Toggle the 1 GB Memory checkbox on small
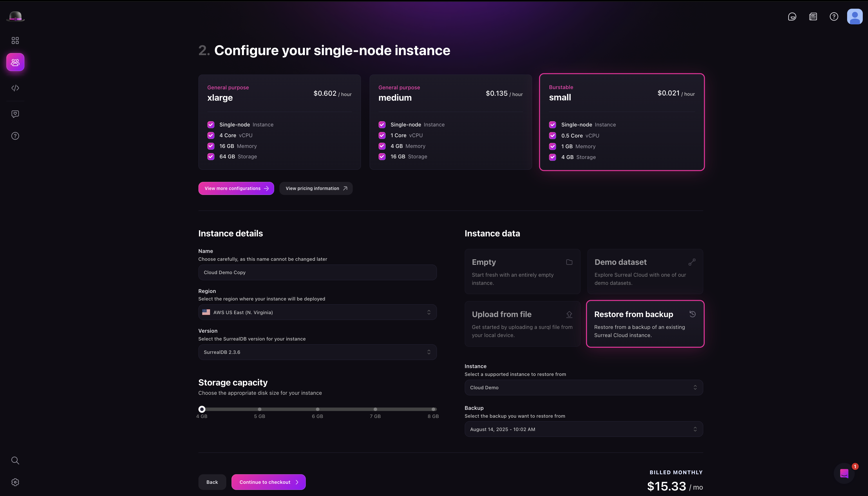Viewport: 868px width, 496px height. (x=553, y=146)
